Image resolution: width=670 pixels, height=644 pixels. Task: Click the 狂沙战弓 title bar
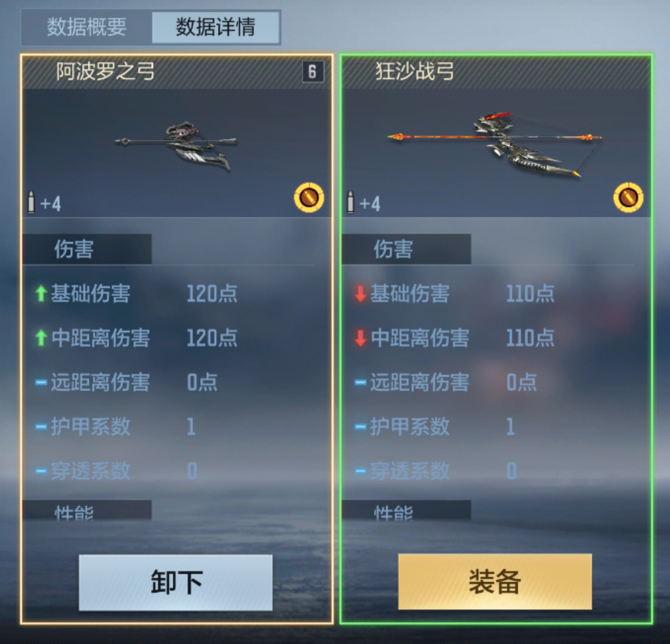tap(496, 72)
